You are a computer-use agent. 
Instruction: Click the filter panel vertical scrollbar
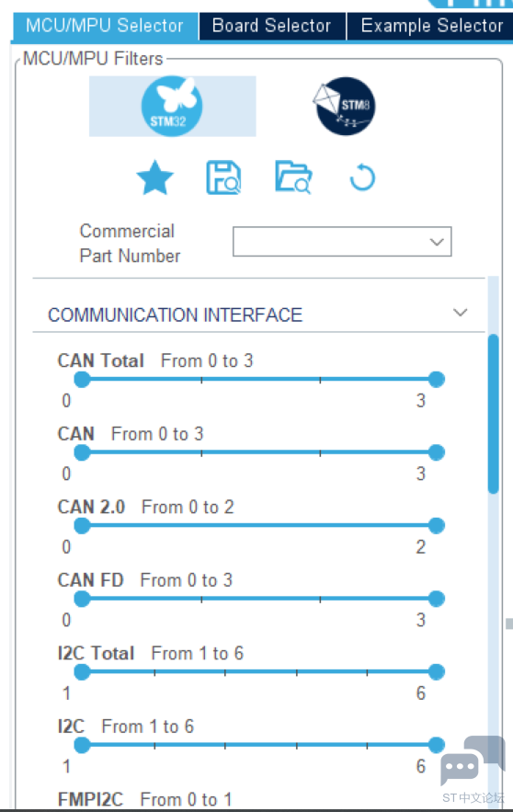494,413
